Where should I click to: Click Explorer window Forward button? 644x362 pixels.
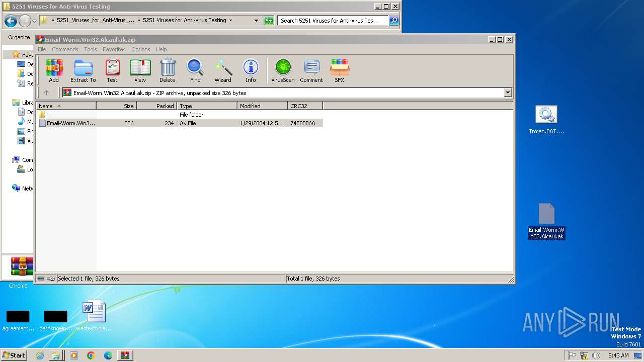(x=25, y=21)
